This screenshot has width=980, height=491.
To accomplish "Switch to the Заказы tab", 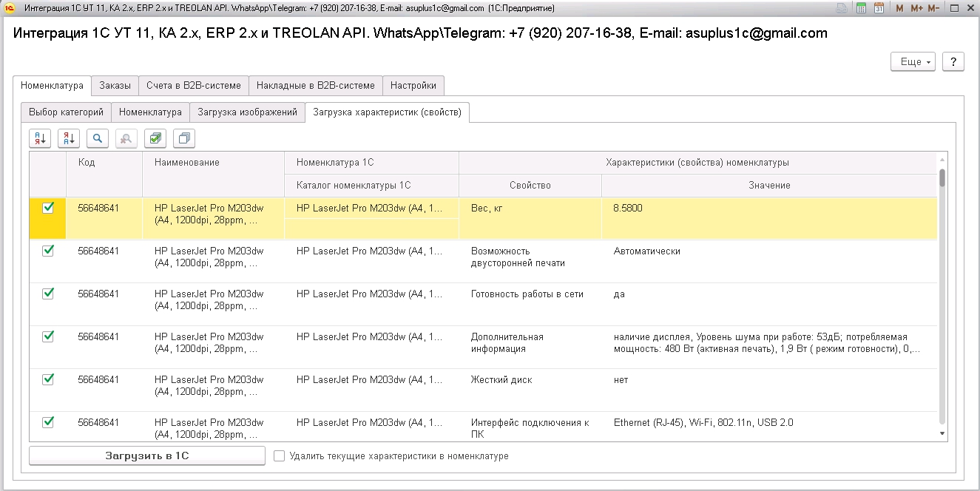I will [115, 86].
